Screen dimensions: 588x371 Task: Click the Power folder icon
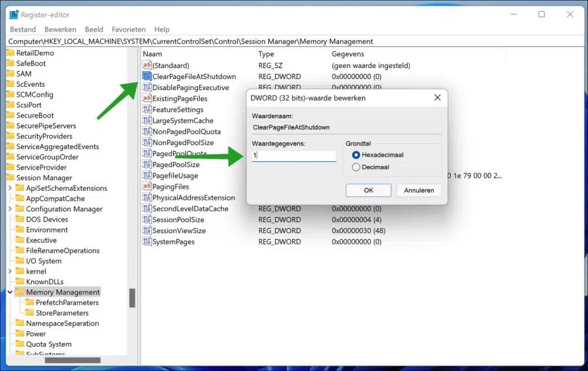20,334
